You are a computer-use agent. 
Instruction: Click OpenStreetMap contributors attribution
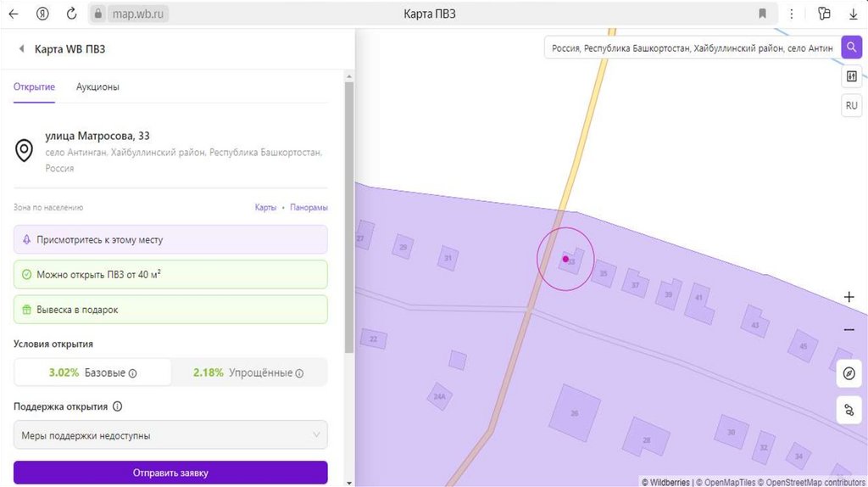pyautogui.click(x=811, y=482)
